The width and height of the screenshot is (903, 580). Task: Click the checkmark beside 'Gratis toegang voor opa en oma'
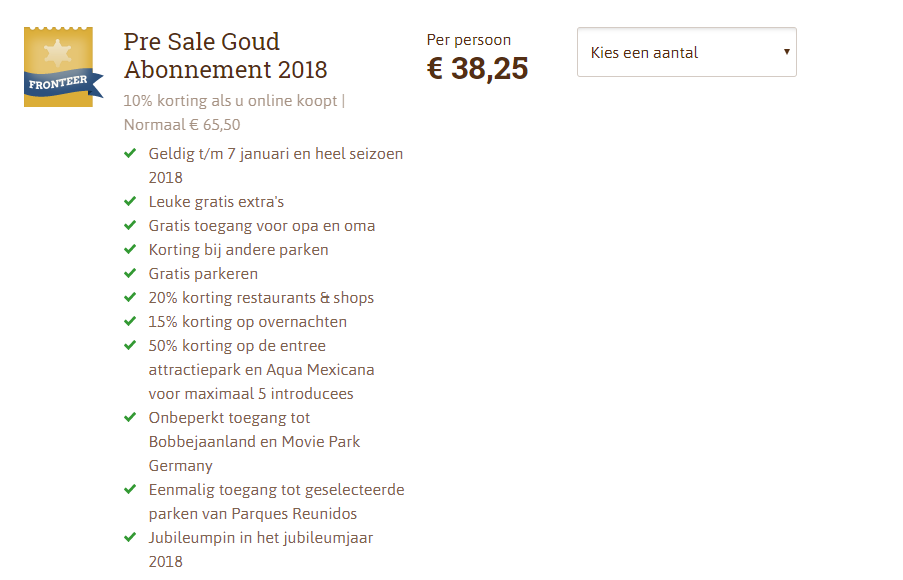click(130, 226)
